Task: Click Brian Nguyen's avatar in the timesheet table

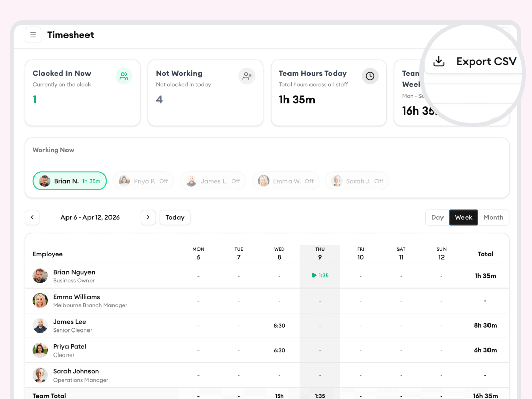Action: coord(40,275)
